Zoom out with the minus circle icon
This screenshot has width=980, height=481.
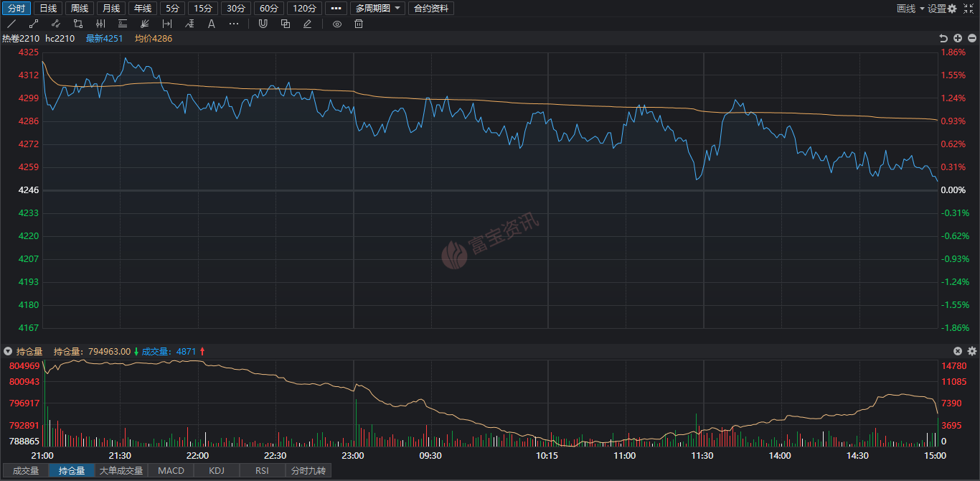click(971, 38)
